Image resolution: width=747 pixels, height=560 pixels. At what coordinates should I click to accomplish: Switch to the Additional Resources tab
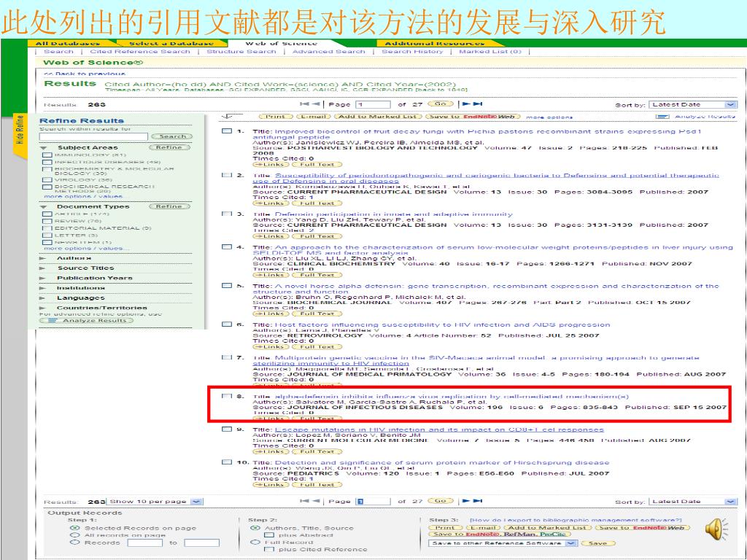click(435, 43)
